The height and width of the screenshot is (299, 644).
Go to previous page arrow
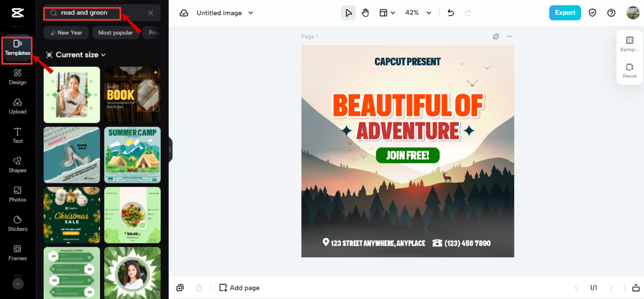coord(577,288)
